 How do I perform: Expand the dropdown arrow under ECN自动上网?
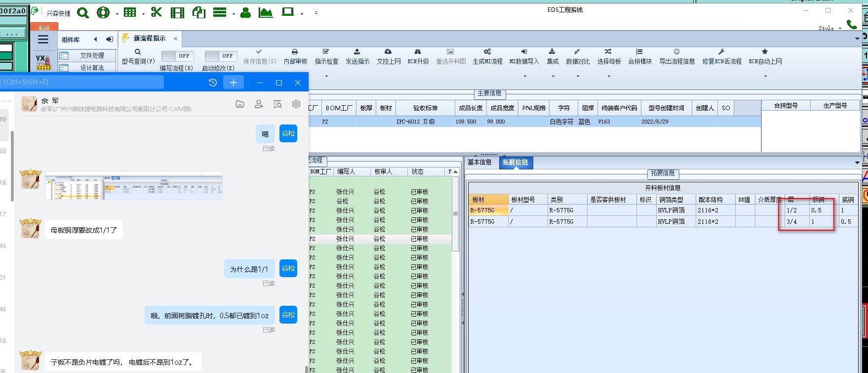pos(765,76)
